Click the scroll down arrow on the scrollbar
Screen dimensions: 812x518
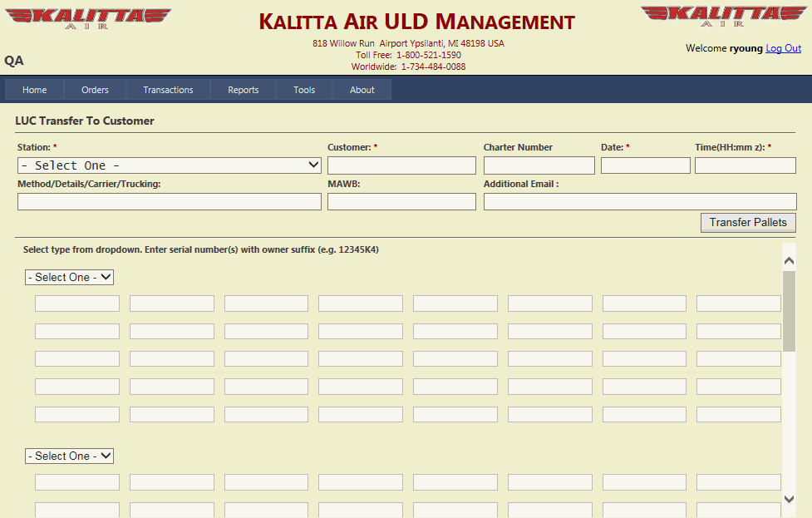pos(789,499)
